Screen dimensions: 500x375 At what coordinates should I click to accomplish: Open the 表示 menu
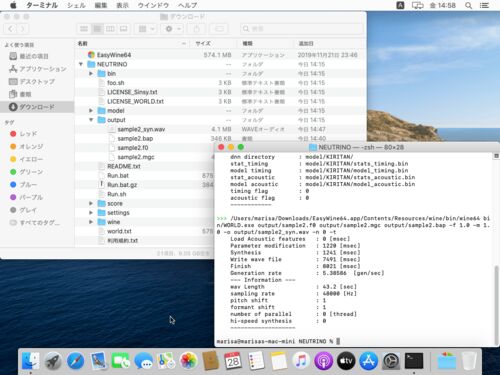(x=122, y=5)
